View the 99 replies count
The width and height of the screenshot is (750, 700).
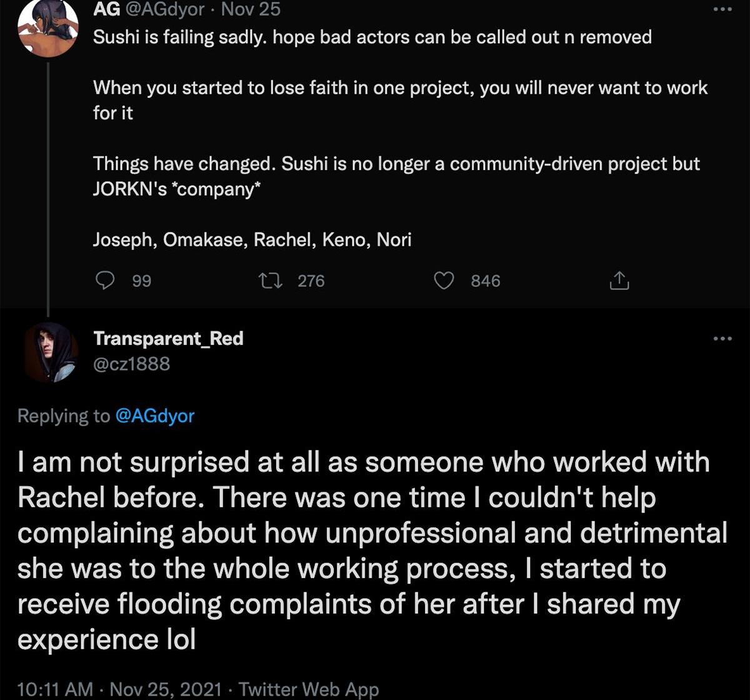tap(142, 281)
